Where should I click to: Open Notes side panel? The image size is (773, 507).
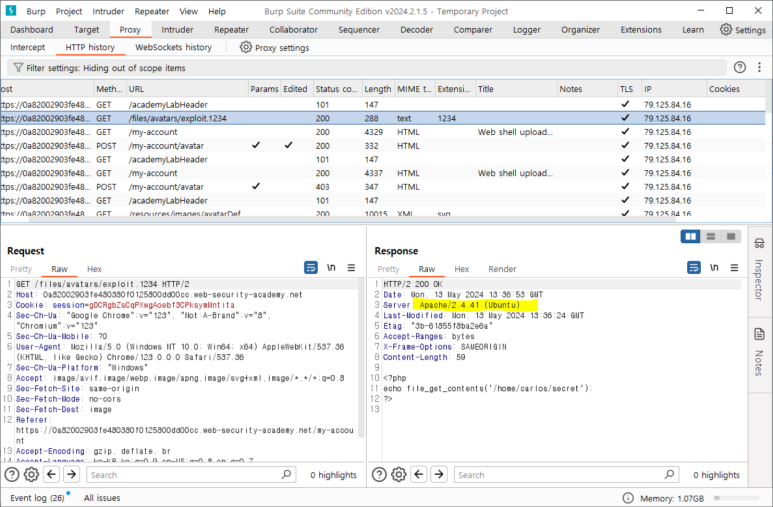(759, 351)
